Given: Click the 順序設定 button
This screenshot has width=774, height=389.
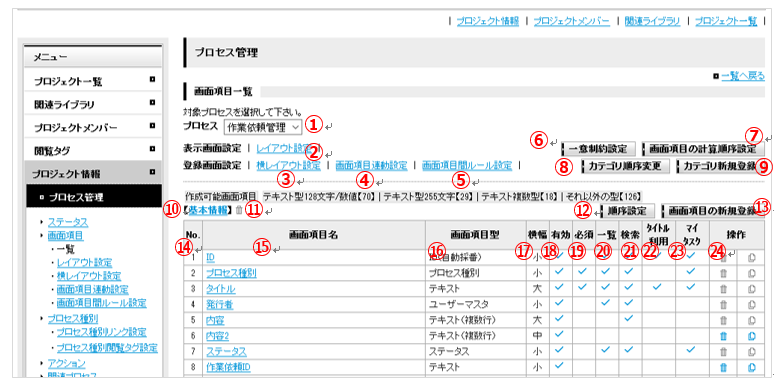Looking at the screenshot, I should pyautogui.click(x=627, y=211).
